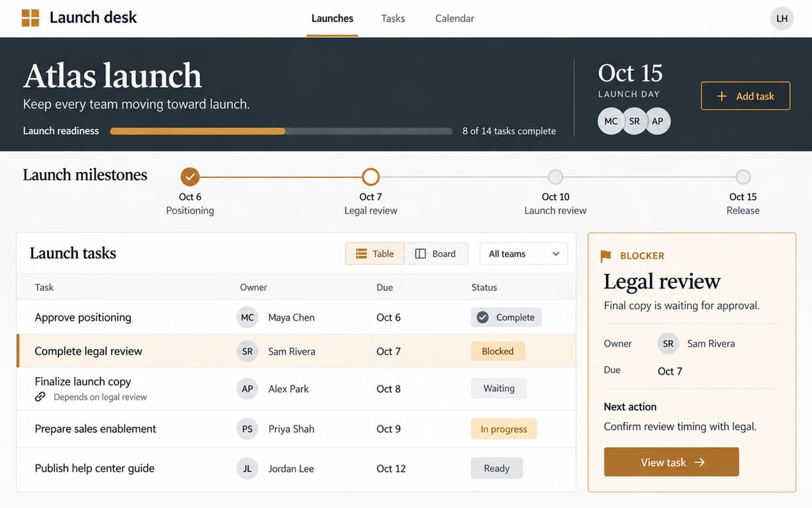Screen dimensions: 812x508
Task: Open the Complete legal review task
Action: 89,351
